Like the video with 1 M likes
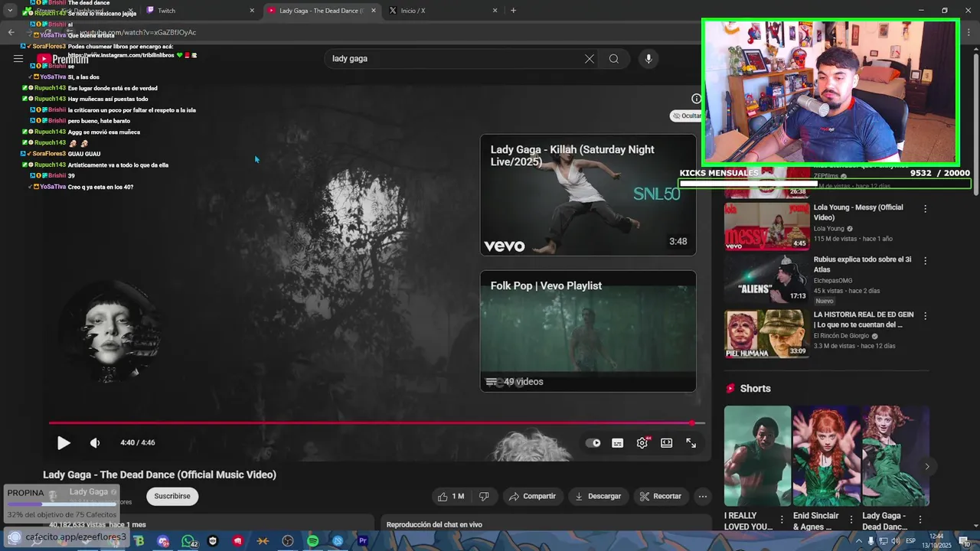The width and height of the screenshot is (980, 551). tap(451, 496)
